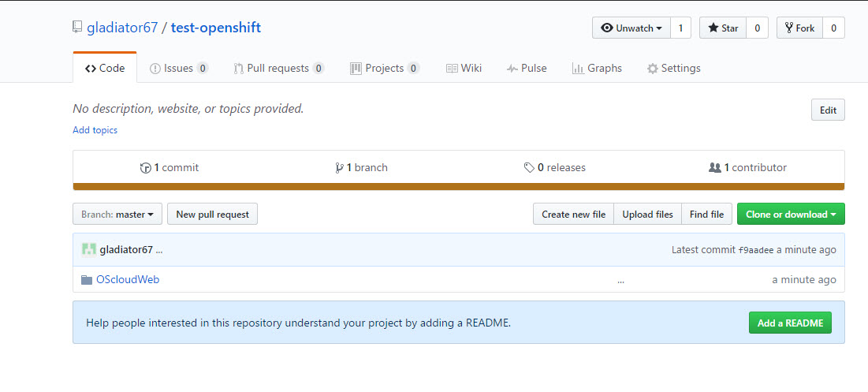Click the commit history clock icon
Screen dimensions: 868x392
click(145, 168)
